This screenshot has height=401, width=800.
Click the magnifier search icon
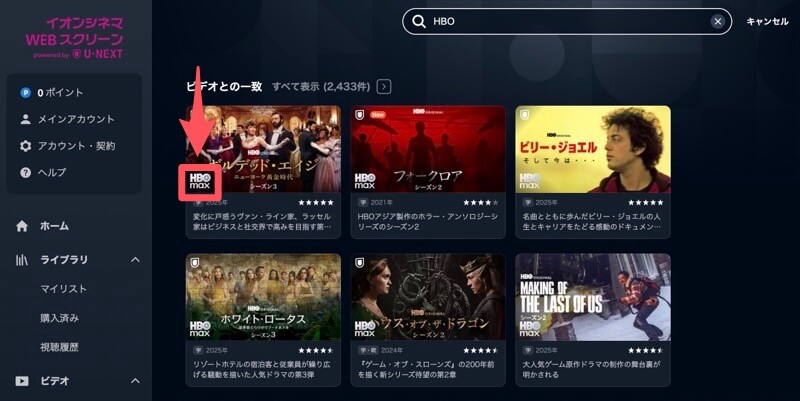click(419, 21)
